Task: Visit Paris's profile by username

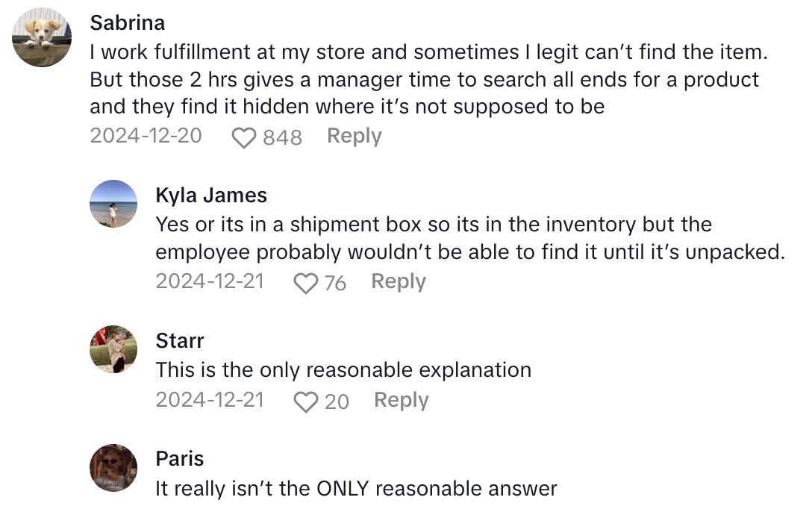Action: point(180,459)
